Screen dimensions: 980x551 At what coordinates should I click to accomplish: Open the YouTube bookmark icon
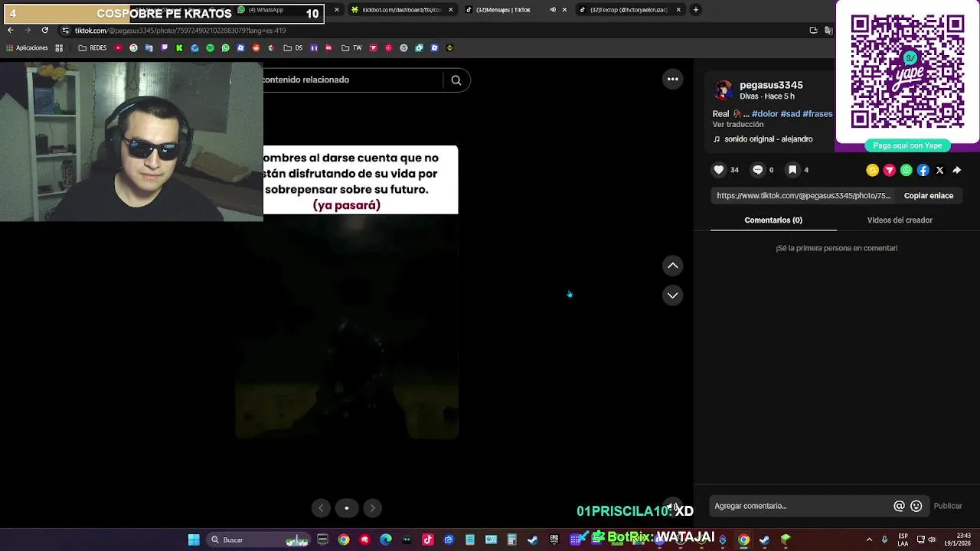tap(118, 47)
